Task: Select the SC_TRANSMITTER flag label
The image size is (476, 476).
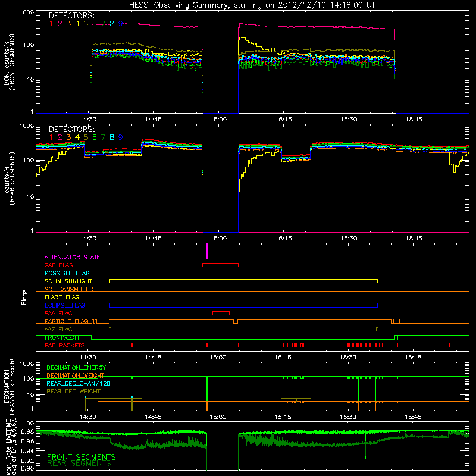Action: click(69, 289)
